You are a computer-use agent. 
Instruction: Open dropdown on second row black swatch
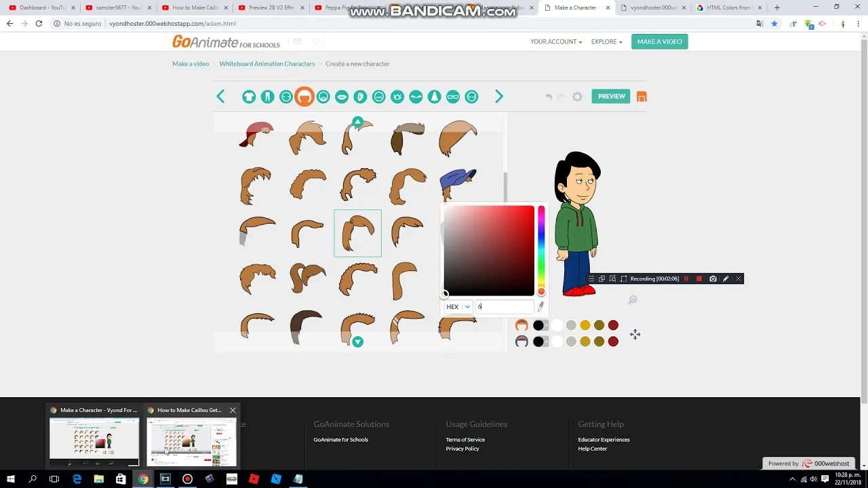(x=546, y=342)
